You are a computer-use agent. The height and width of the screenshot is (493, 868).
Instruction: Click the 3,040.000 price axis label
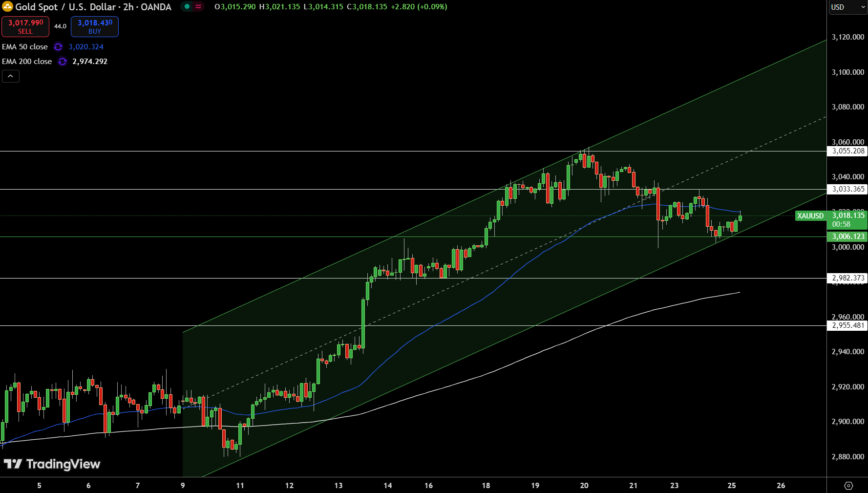click(848, 177)
